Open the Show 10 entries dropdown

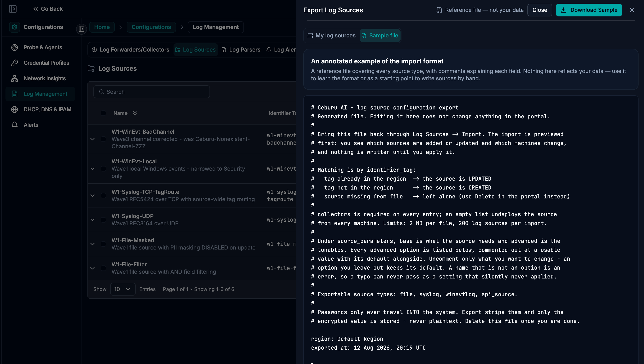(x=123, y=289)
